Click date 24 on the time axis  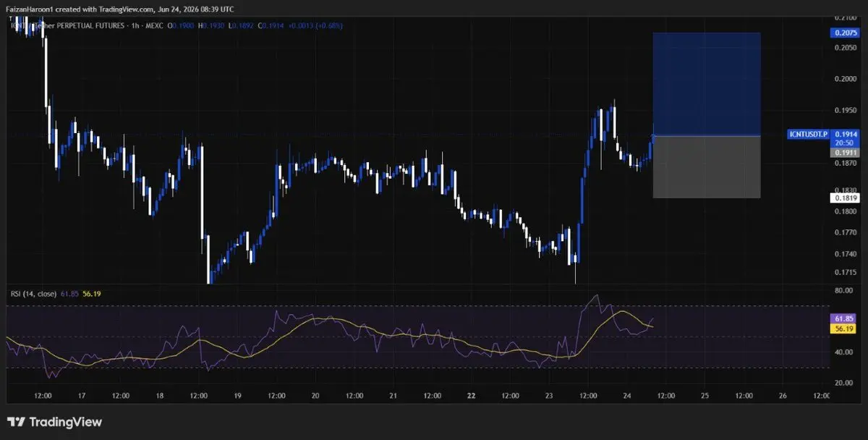click(x=626, y=396)
